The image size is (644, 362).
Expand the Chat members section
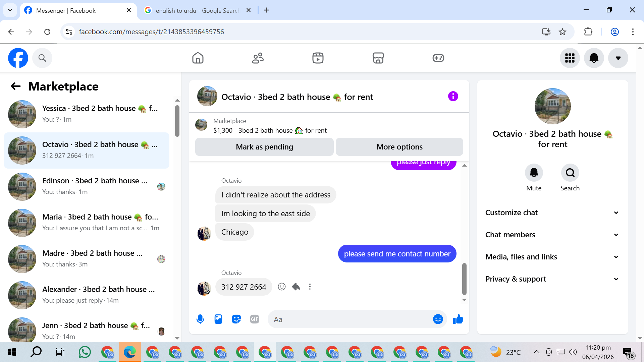552,235
